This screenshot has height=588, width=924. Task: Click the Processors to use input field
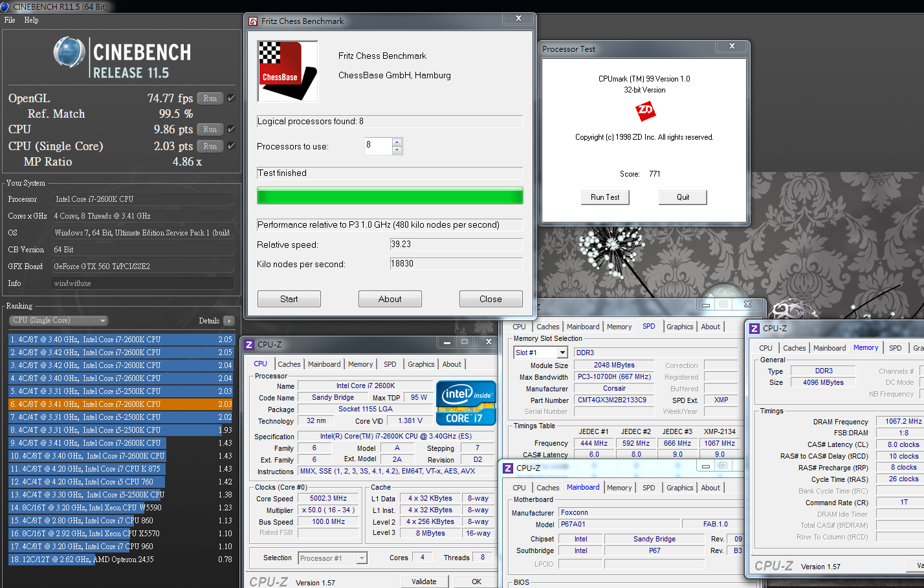pyautogui.click(x=378, y=146)
